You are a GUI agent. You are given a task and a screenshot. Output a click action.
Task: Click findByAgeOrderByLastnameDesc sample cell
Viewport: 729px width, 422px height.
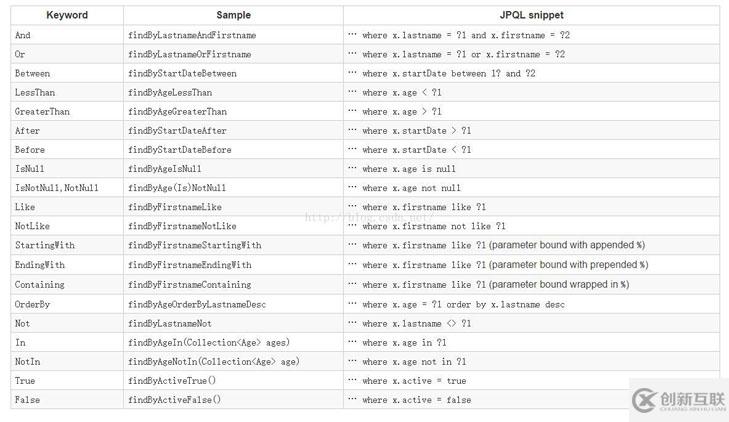233,304
